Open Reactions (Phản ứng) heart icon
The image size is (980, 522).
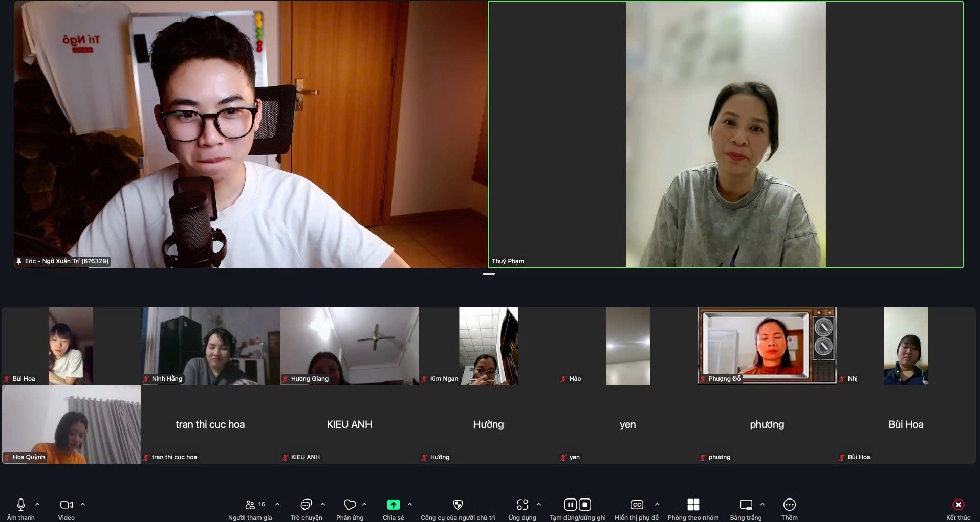(x=350, y=505)
